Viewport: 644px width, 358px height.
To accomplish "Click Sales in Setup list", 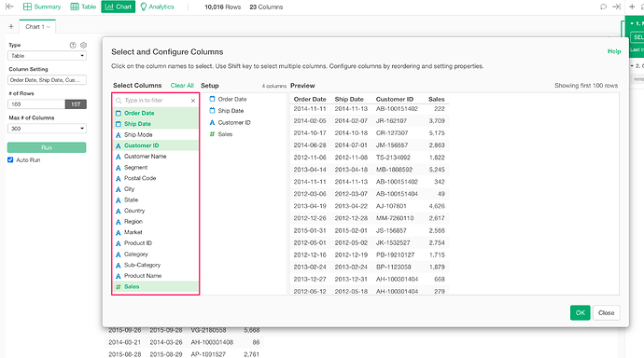I will (x=225, y=134).
